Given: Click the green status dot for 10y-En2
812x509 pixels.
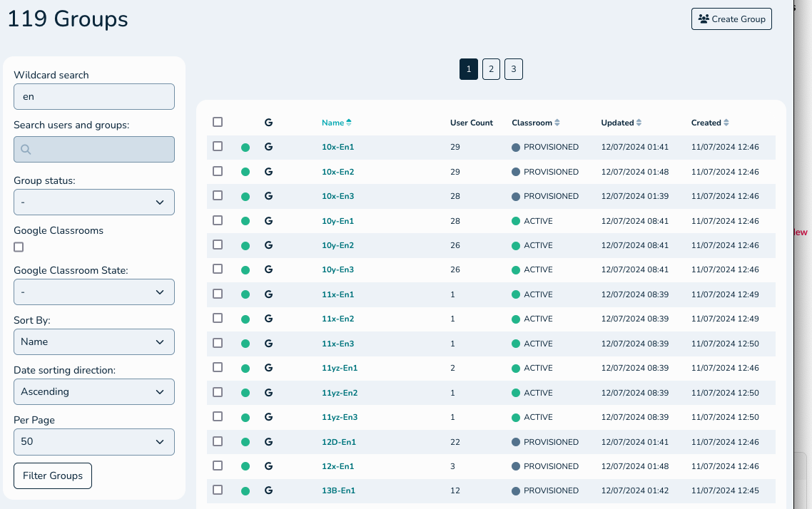Looking at the screenshot, I should (x=245, y=246).
